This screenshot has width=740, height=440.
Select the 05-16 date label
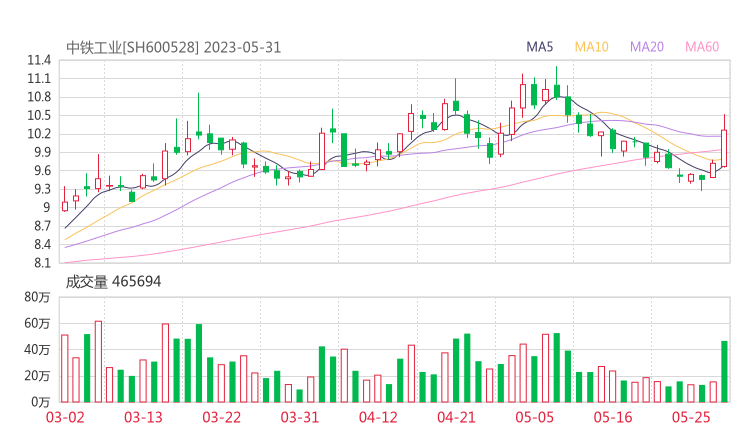tap(613, 417)
